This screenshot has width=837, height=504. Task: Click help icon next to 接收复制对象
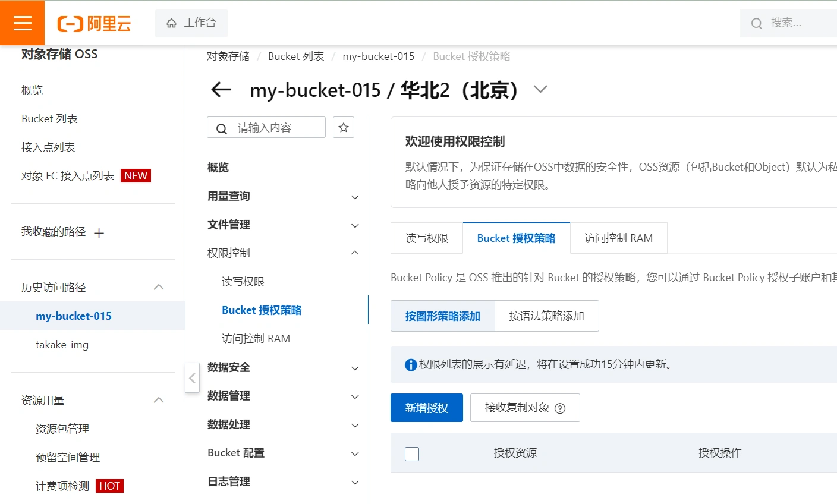[560, 408]
